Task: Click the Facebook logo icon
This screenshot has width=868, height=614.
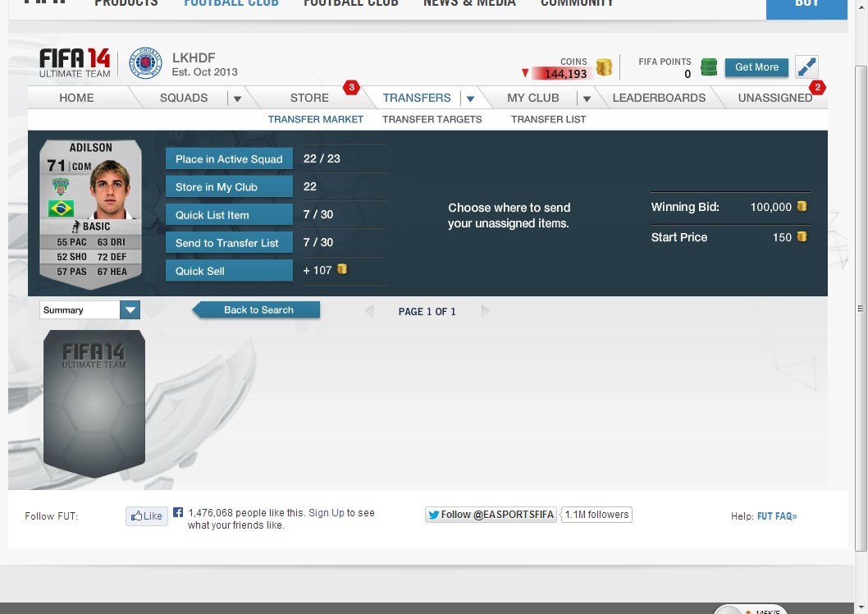Action: (178, 513)
